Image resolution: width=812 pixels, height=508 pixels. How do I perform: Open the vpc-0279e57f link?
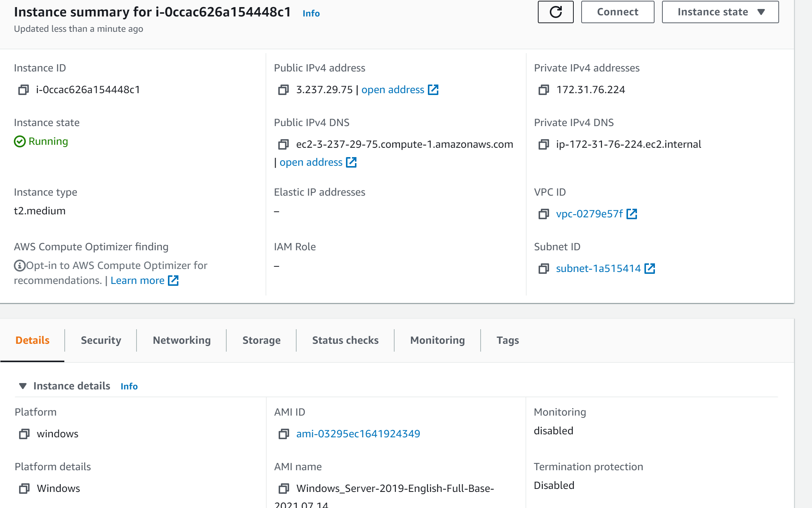point(589,214)
